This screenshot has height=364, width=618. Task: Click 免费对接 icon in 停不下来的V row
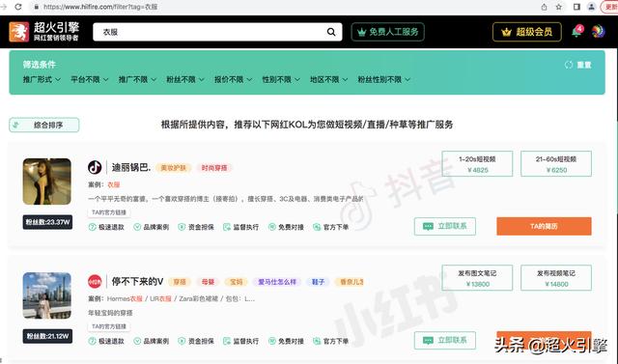272,341
